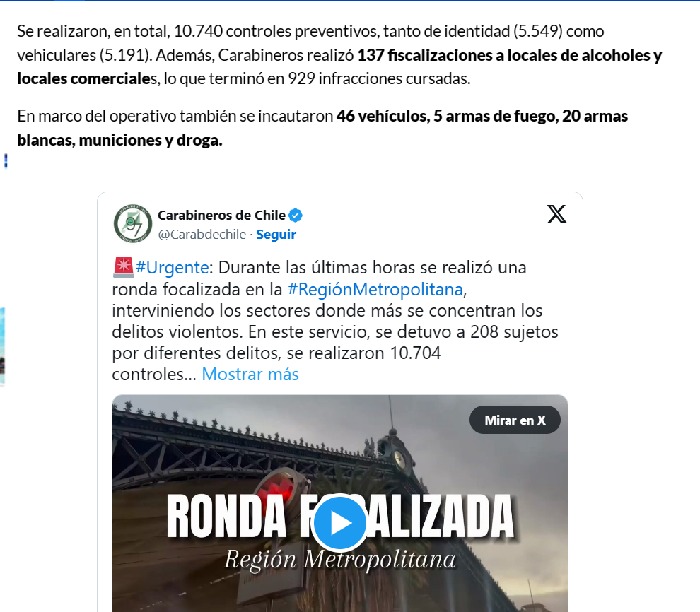Open the #RegiónMetropolitana hashtag
This screenshot has width=700, height=612.
375,290
